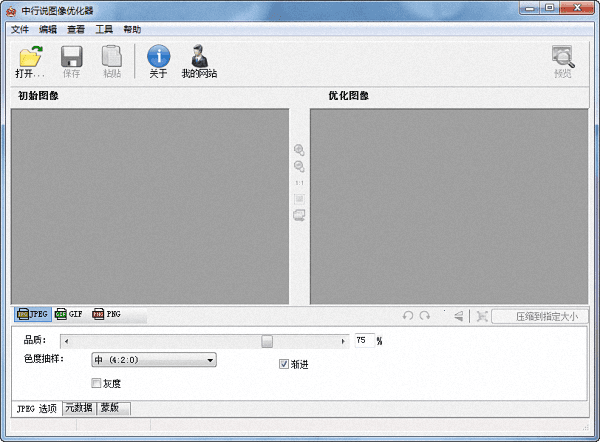600x442 pixels.
Task: Click the rotate left arrow icon
Action: click(408, 316)
